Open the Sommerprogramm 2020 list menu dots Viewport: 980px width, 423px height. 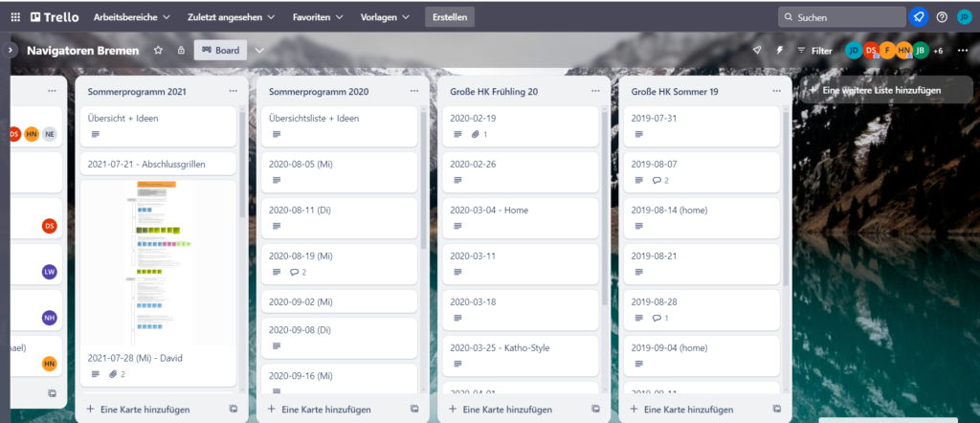pyautogui.click(x=414, y=91)
